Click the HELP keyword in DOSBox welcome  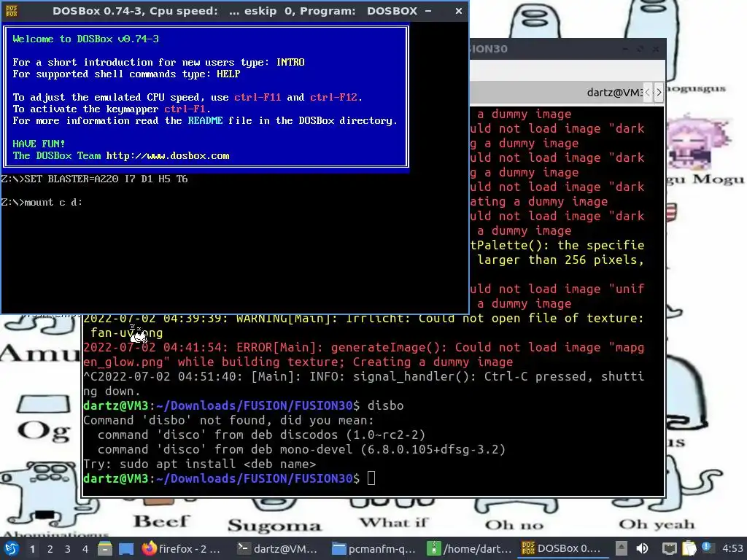(228, 74)
